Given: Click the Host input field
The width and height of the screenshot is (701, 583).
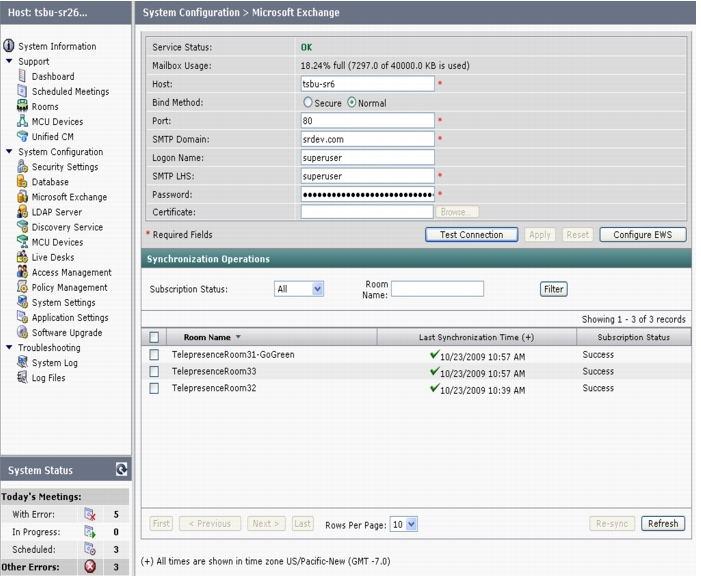Looking at the screenshot, I should click(367, 84).
